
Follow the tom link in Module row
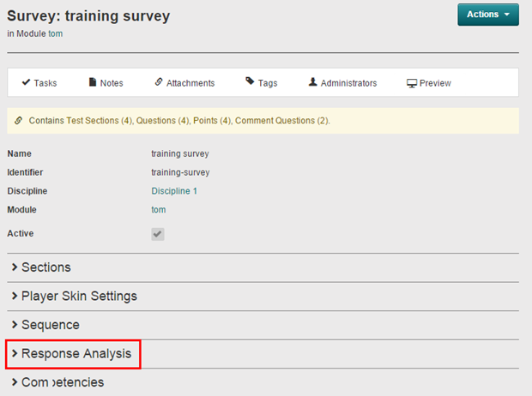click(159, 210)
